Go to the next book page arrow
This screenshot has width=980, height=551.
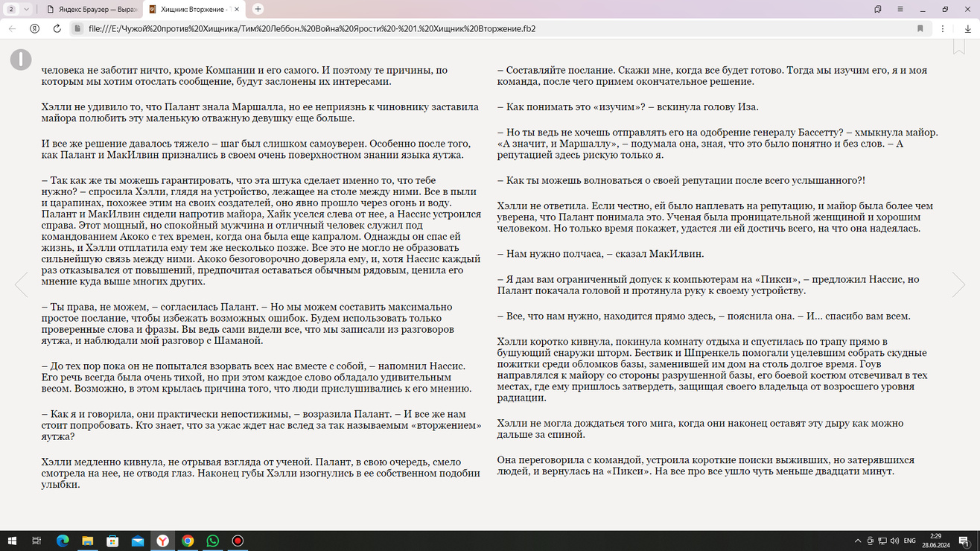pos(958,284)
